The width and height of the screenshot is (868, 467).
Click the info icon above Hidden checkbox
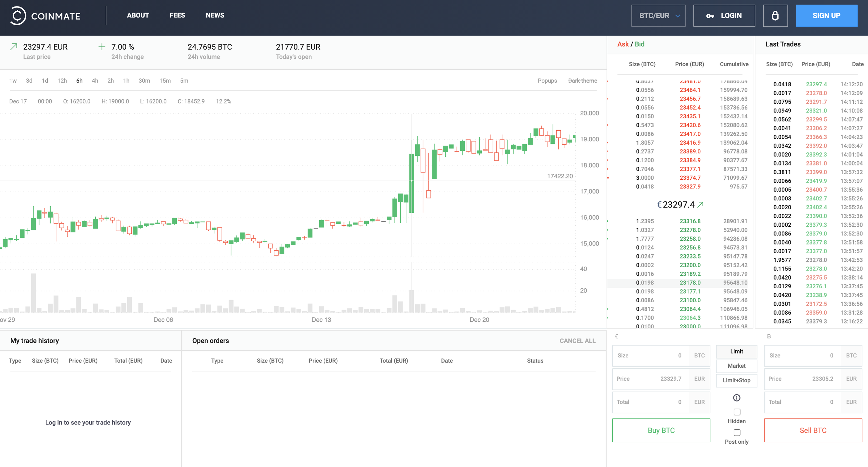(737, 398)
